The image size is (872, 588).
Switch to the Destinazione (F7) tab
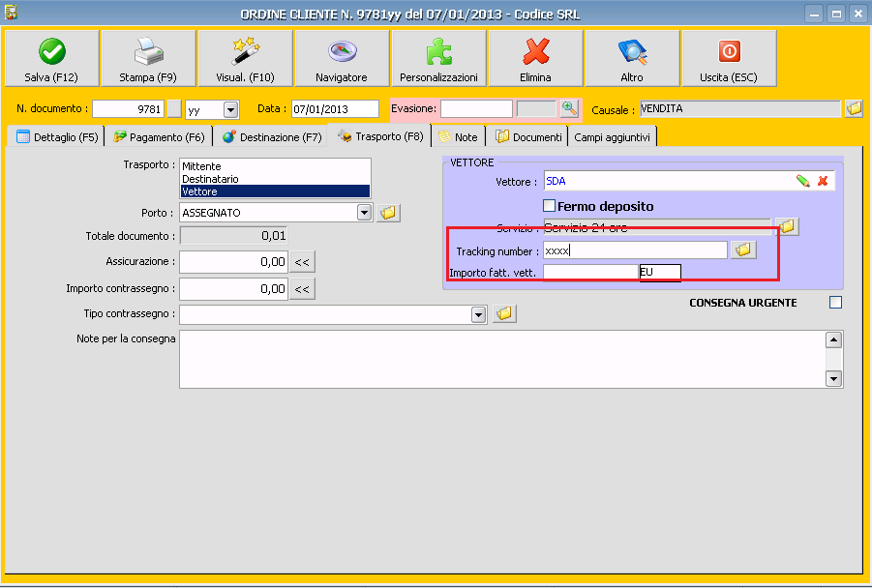click(x=271, y=137)
